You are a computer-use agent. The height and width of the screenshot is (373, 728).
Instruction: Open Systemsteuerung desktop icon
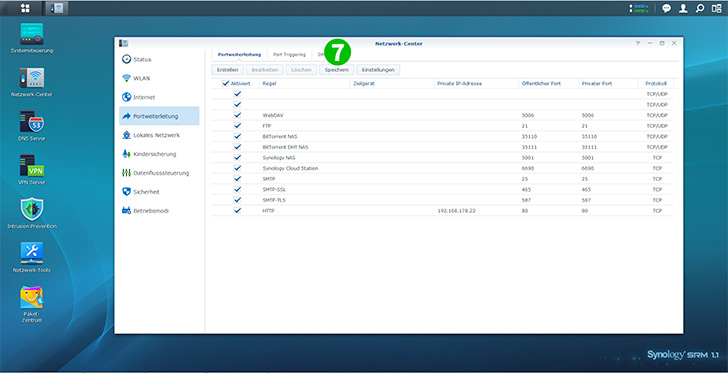tap(32, 38)
